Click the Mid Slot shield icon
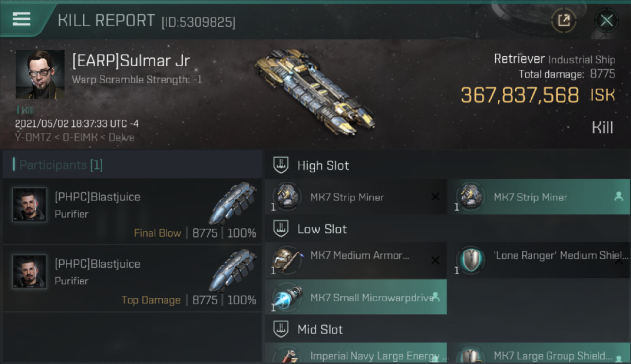This screenshot has height=364, width=631. coord(281,329)
